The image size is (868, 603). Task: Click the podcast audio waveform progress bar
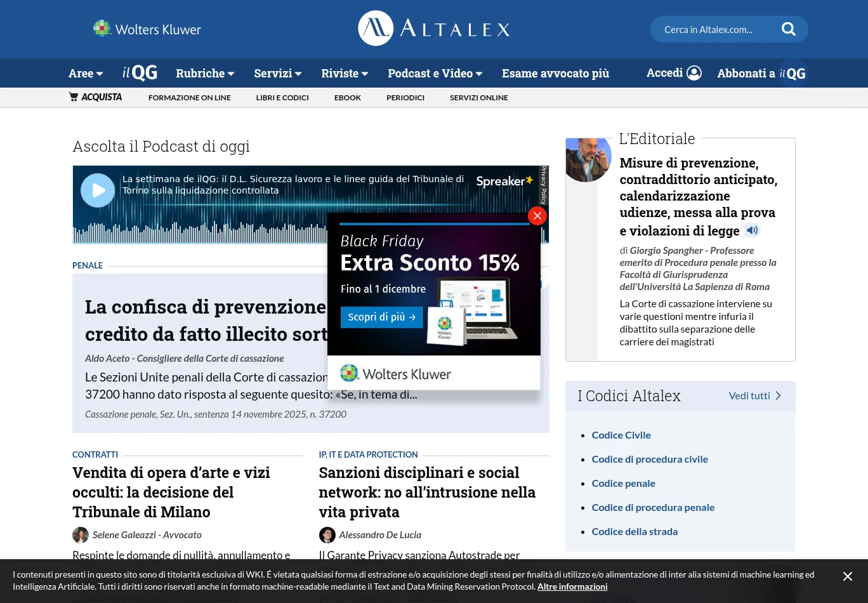203,232
